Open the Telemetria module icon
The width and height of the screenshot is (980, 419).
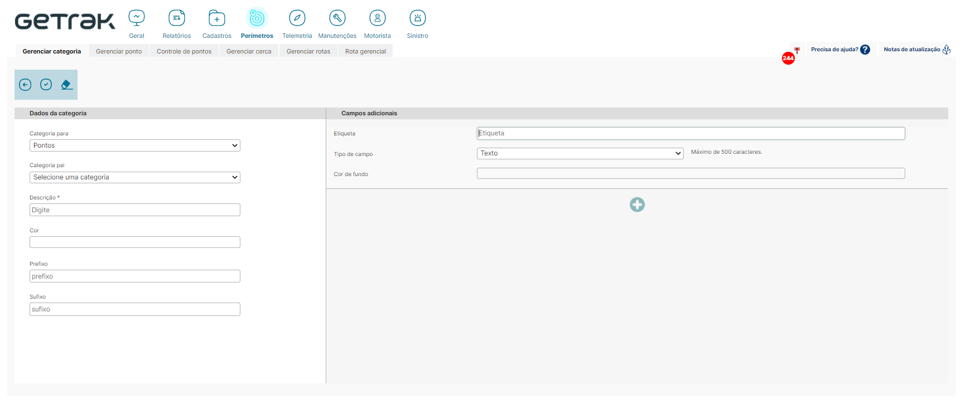pos(297,18)
